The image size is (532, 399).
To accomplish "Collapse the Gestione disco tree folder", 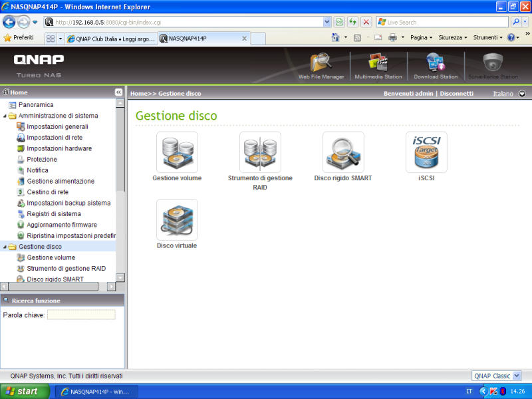I will (5, 247).
